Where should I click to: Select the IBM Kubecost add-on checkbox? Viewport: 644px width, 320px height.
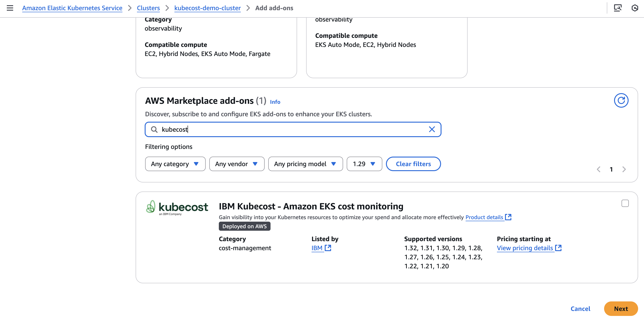pos(625,203)
